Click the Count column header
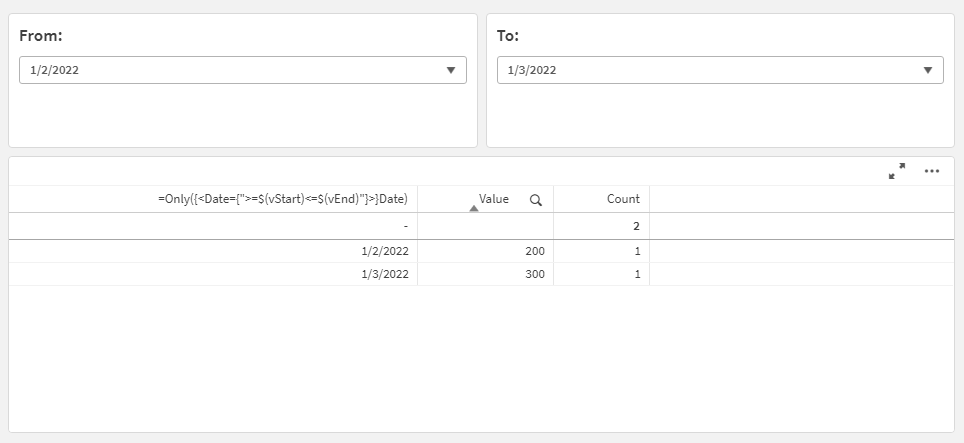Viewport: 964px width, 443px height. (x=623, y=199)
